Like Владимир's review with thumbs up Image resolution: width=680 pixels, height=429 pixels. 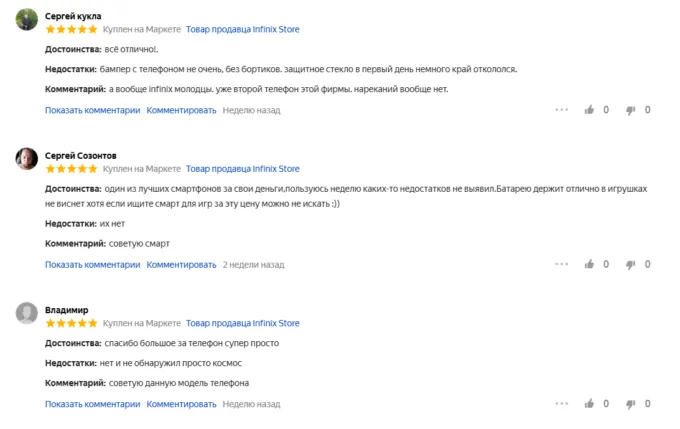pyautogui.click(x=589, y=404)
